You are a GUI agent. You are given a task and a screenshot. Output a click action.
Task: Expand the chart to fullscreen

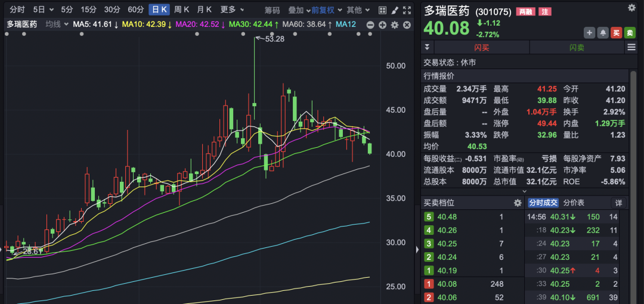tap(407, 10)
